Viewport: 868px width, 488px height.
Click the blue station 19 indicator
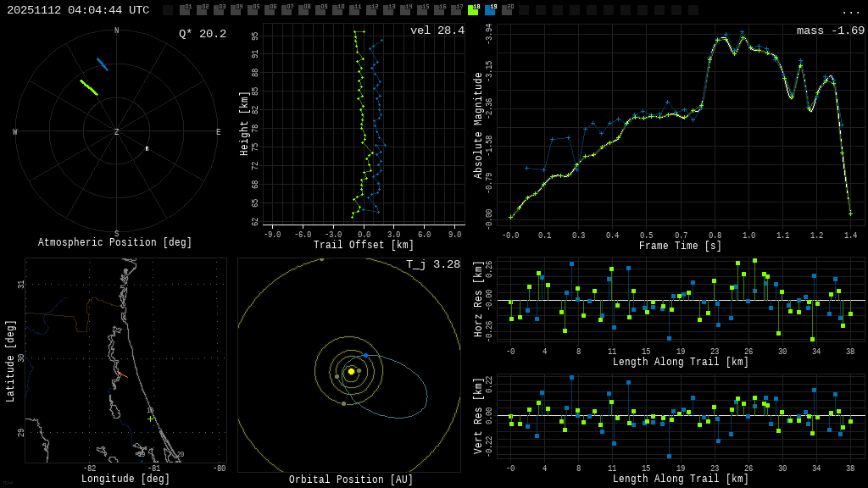tap(490, 10)
